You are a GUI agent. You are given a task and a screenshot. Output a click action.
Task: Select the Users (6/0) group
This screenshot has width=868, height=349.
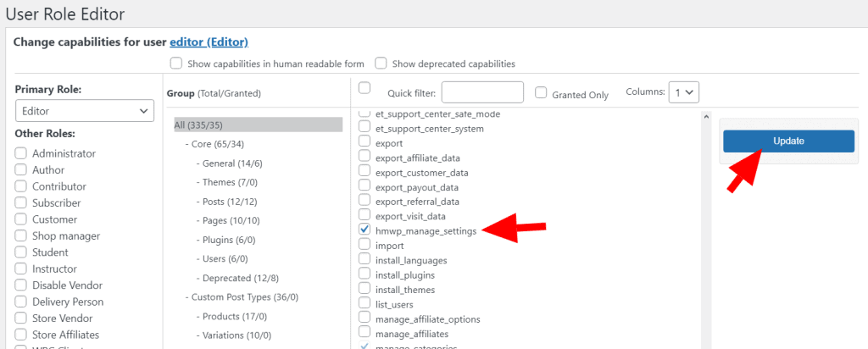222,259
